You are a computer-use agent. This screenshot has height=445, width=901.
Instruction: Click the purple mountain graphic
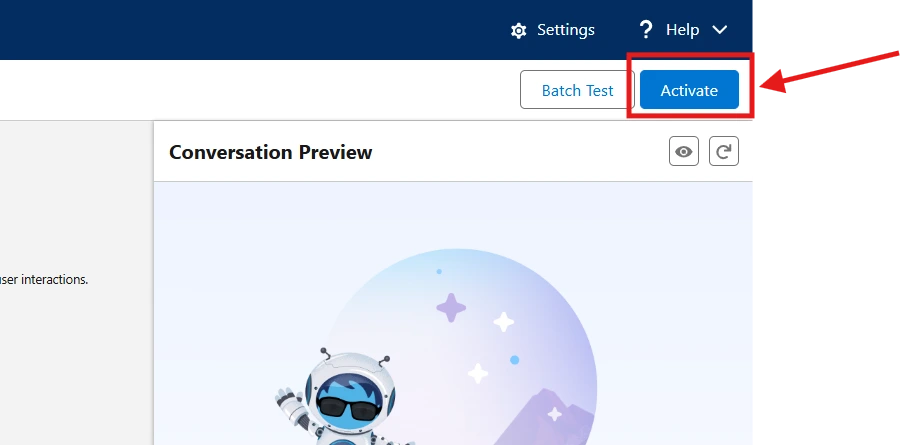click(x=555, y=415)
